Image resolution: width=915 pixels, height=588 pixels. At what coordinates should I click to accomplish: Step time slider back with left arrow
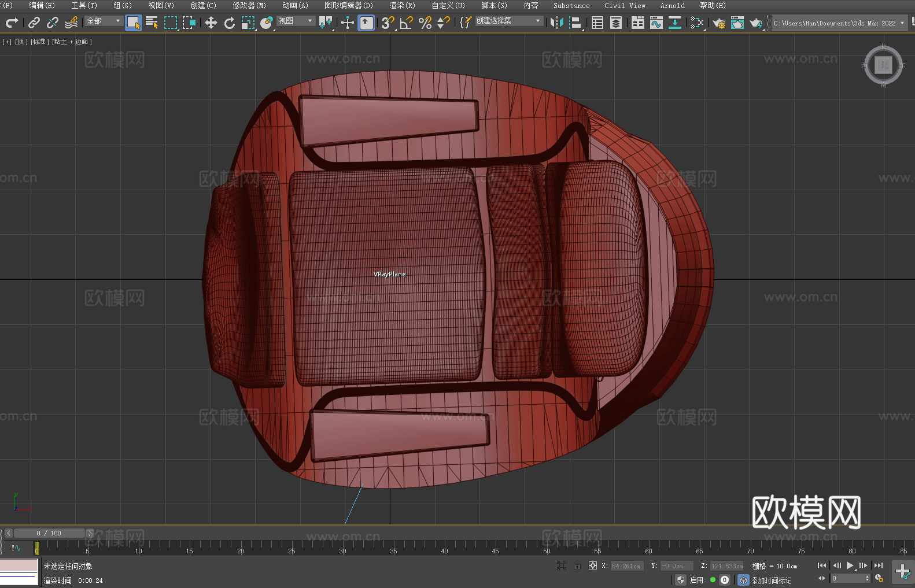[x=9, y=533]
